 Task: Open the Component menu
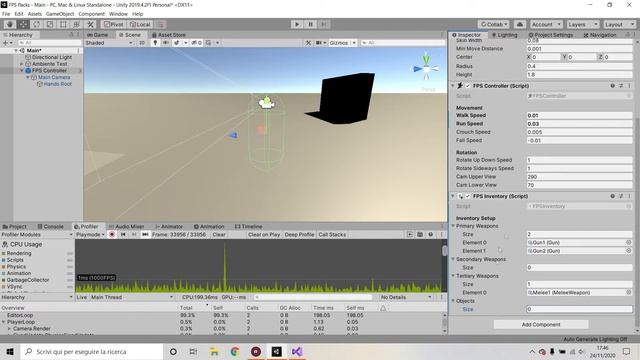[x=91, y=14]
